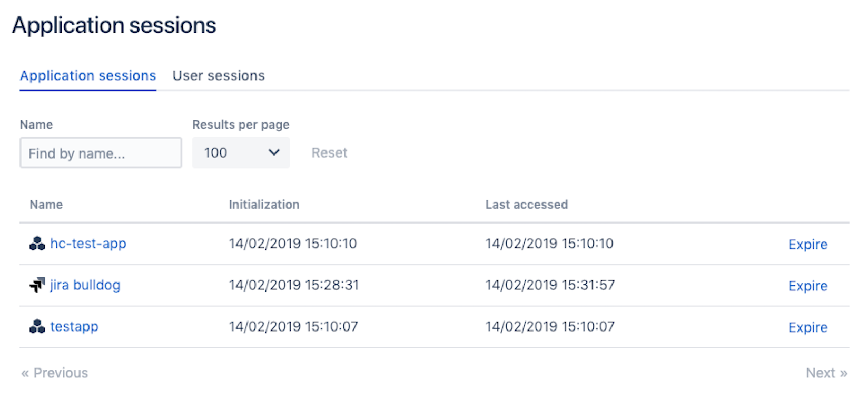Screen dimensions: 868x408
Task: Expire the testapp session
Action: (807, 328)
